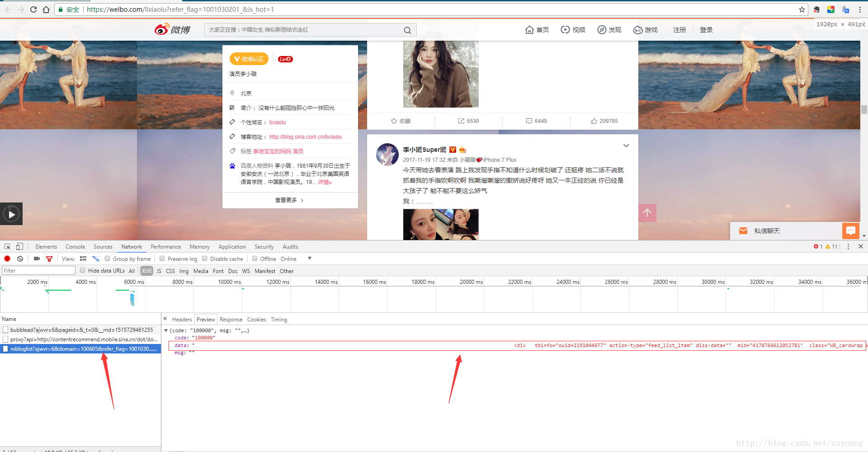Open the Online throttling dropdown
The height and width of the screenshot is (452, 868).
[x=296, y=259]
